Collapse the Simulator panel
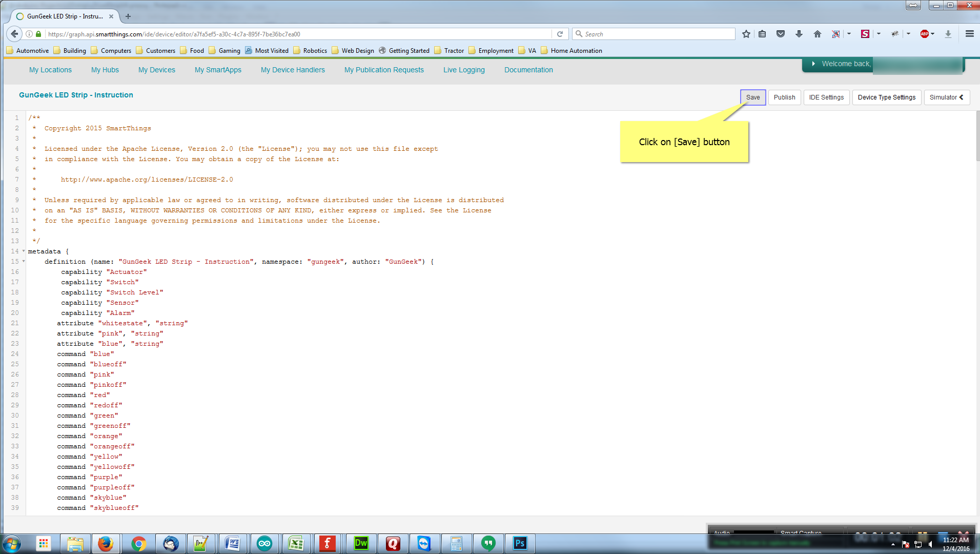 tap(946, 97)
